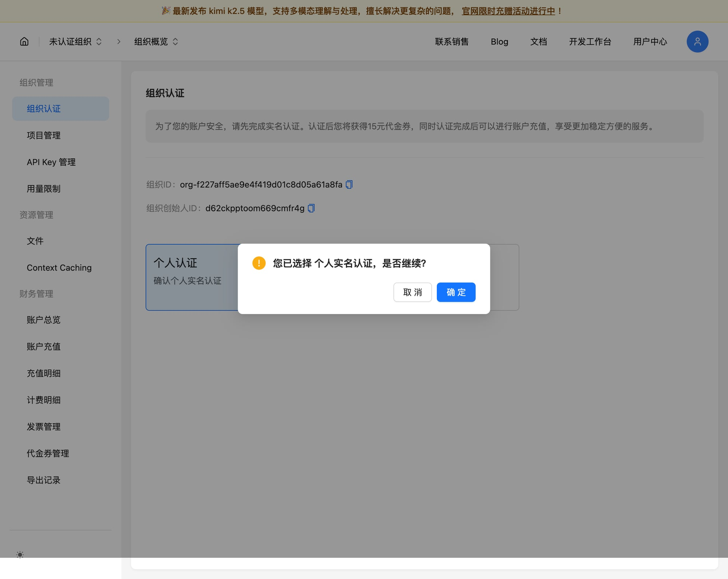Open Context Caching page
This screenshot has width=728, height=579.
[x=59, y=268]
